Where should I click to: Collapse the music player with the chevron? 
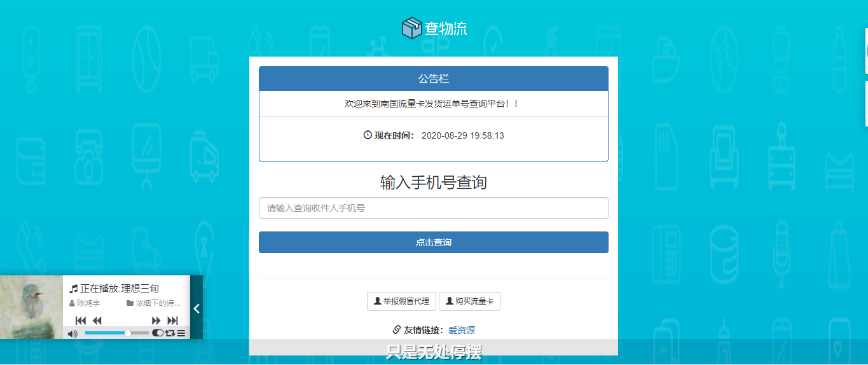(x=196, y=308)
